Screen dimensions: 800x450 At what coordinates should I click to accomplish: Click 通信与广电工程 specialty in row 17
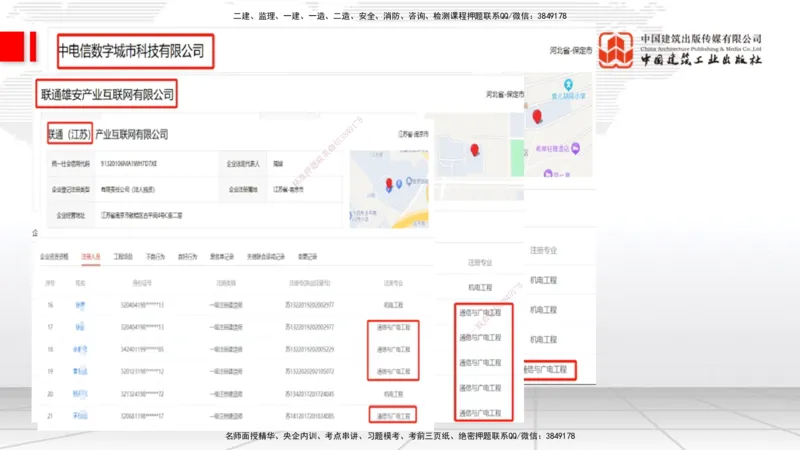click(393, 327)
